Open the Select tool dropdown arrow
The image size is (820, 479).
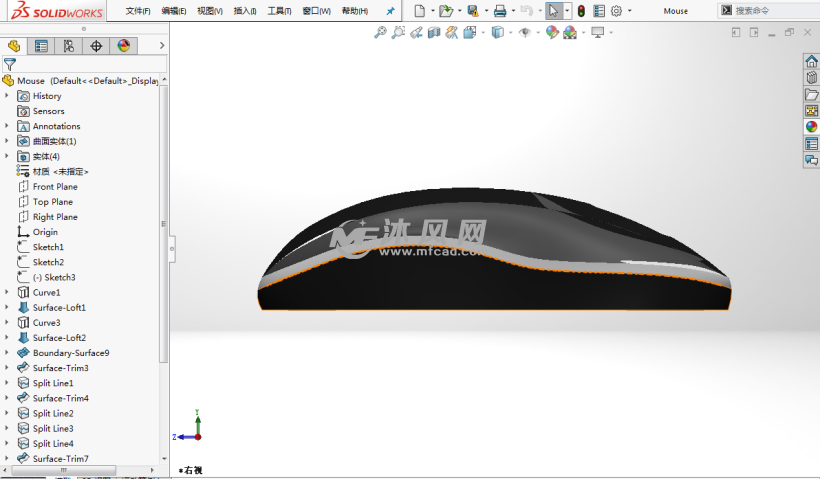567,10
